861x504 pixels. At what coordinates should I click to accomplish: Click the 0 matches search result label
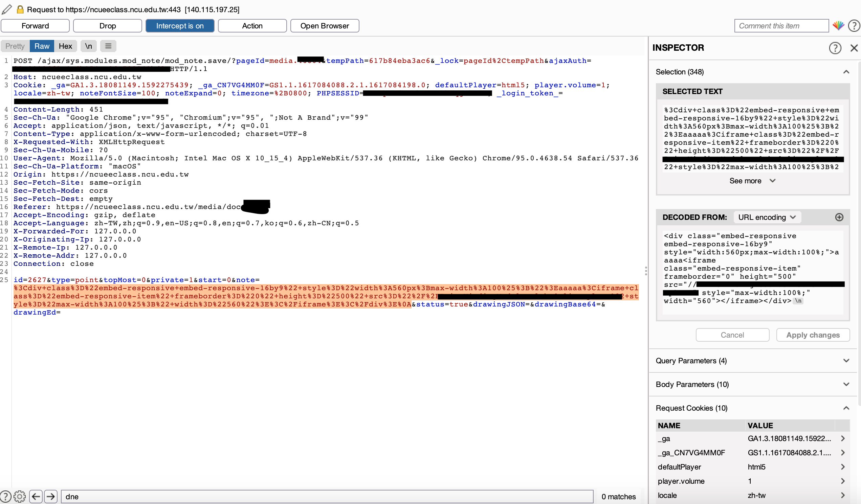tap(618, 497)
